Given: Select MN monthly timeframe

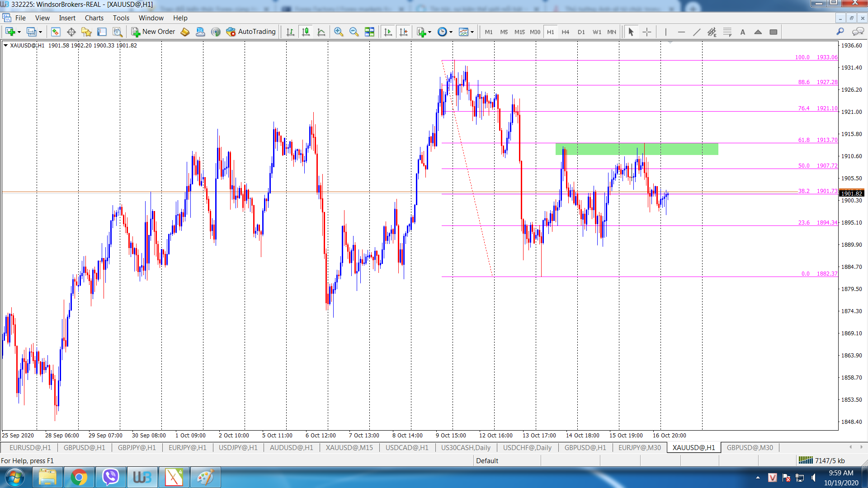Looking at the screenshot, I should 612,32.
